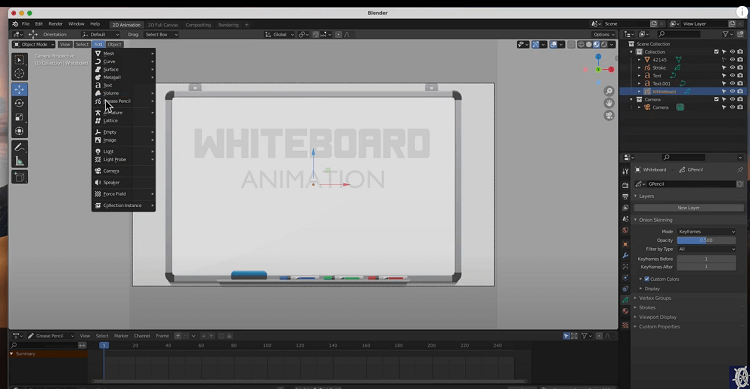The width and height of the screenshot is (750, 389).
Task: Hide the Text.001 object via eye icon
Action: click(x=732, y=84)
